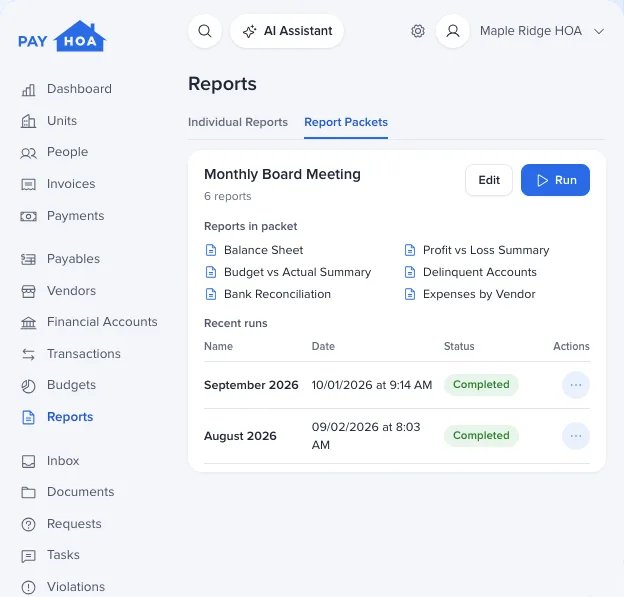This screenshot has height=597, width=624.
Task: Open the Delinquent Accounts report
Action: point(480,272)
